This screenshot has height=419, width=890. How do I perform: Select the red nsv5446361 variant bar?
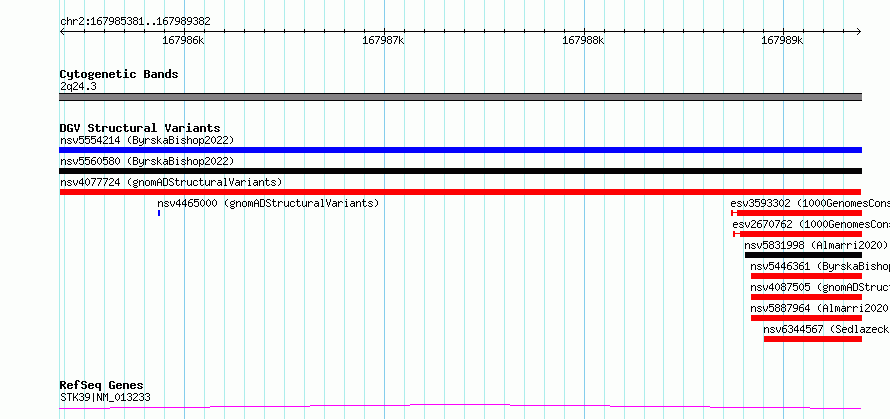tap(806, 276)
